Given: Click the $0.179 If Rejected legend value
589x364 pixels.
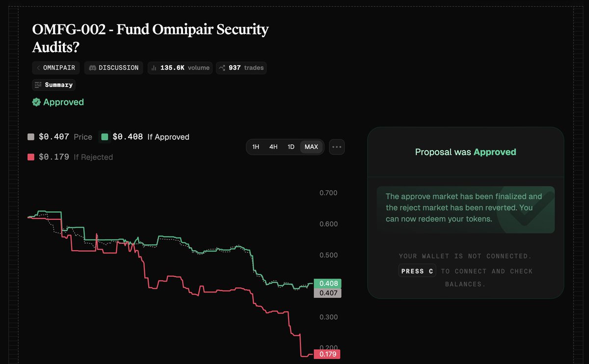Looking at the screenshot, I should click(54, 157).
